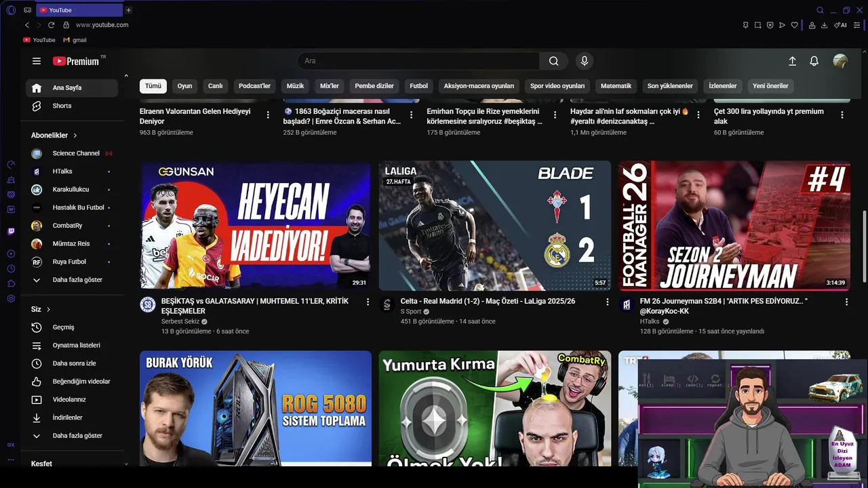This screenshot has height=488, width=868.
Task: Open options for Haydar ali'nin laf sokmaları video
Action: [698, 115]
